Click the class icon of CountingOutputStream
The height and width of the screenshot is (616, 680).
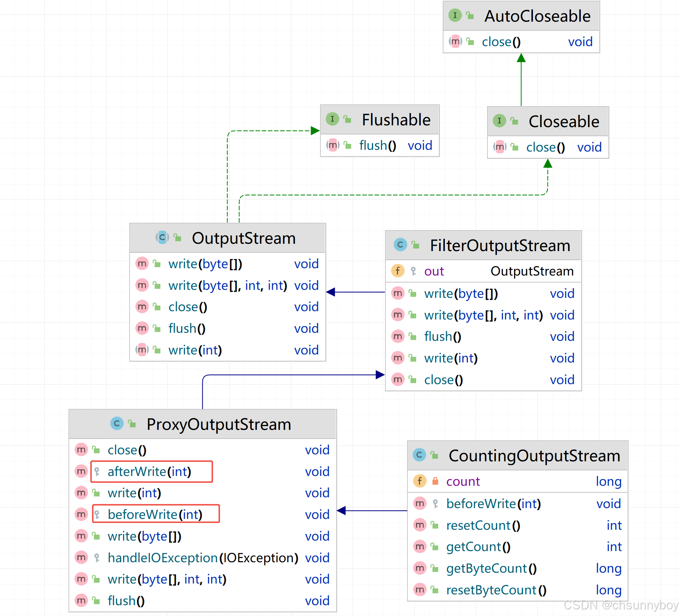(419, 455)
